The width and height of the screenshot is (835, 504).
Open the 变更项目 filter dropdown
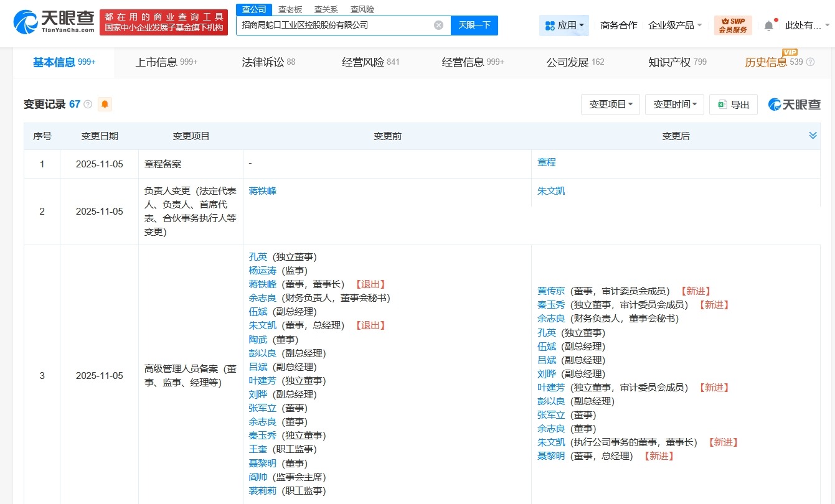pyautogui.click(x=610, y=105)
